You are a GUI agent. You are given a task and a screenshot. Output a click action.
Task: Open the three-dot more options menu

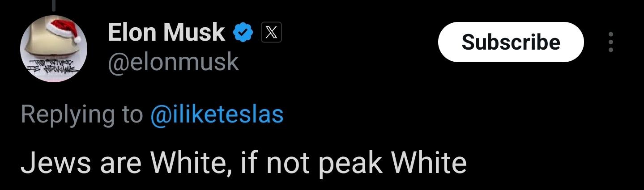click(x=611, y=42)
